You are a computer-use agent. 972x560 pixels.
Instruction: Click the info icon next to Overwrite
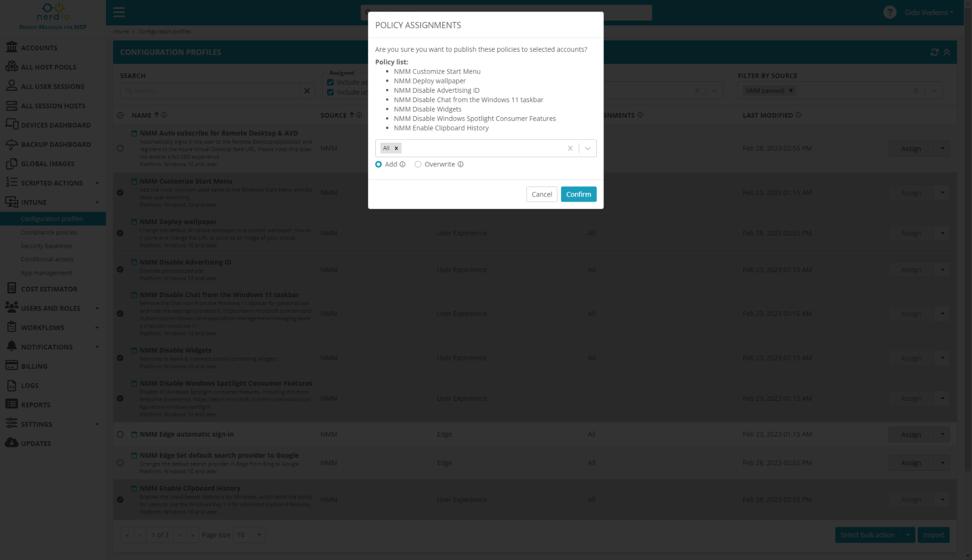point(460,164)
